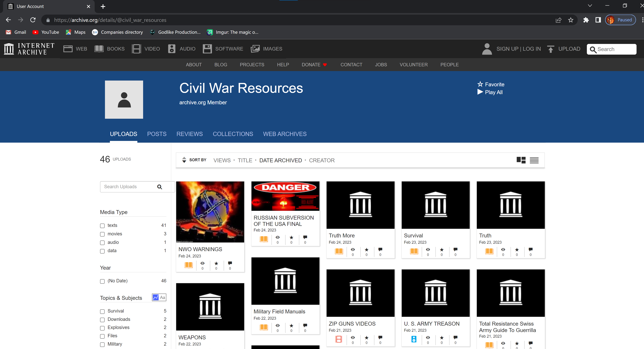Open the Volunteer link
Viewport: 644px width, 349px height.
[414, 65]
